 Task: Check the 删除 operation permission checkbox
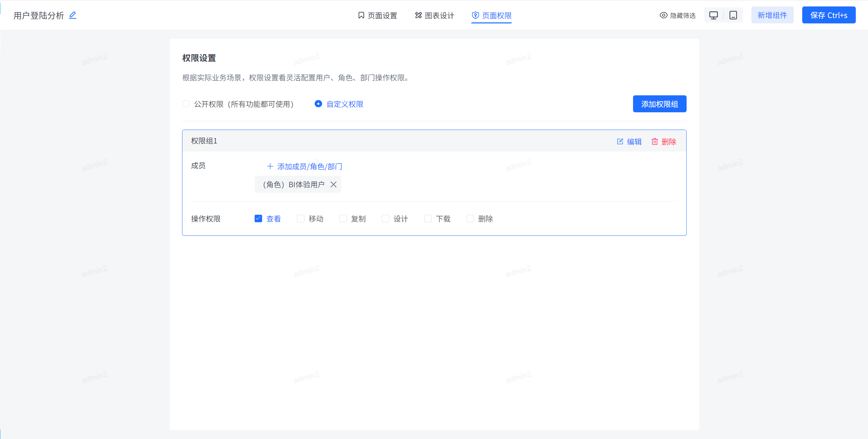pos(470,218)
